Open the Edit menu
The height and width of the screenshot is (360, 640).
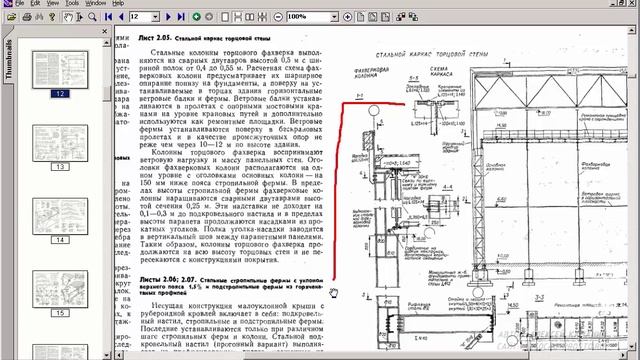tap(36, 3)
